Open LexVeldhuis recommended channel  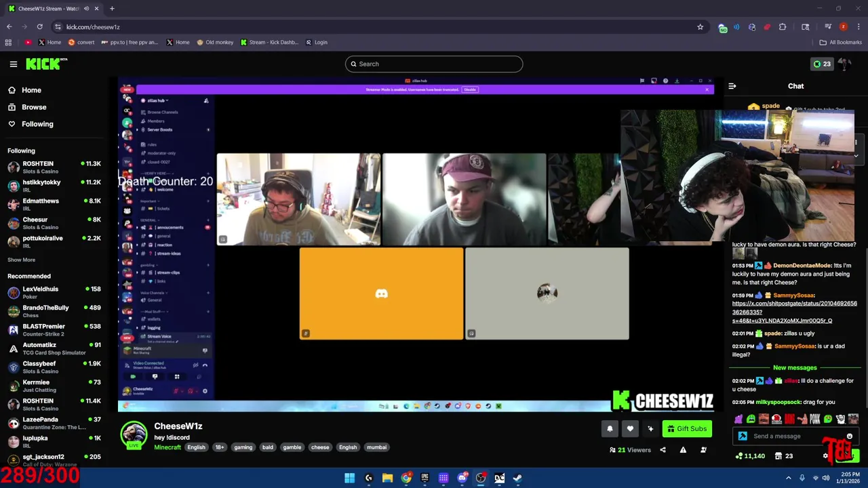[x=54, y=292]
